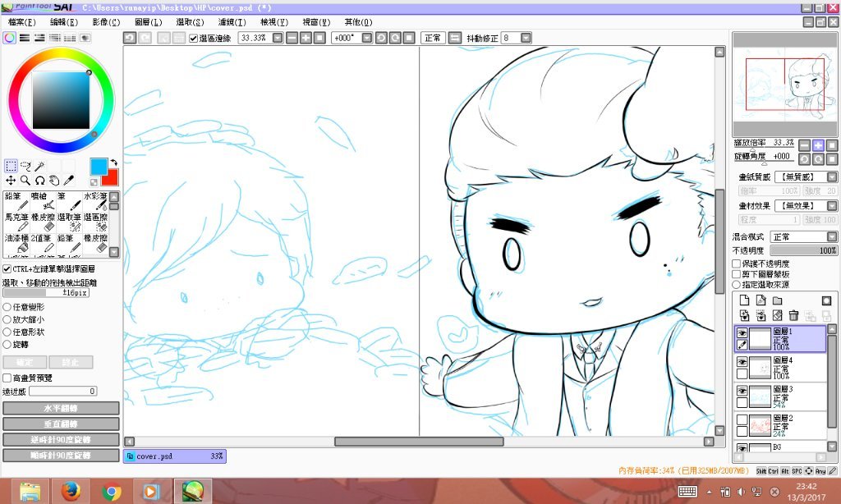
Task: Choose the 馬克筆 marker tool
Action: (x=16, y=222)
